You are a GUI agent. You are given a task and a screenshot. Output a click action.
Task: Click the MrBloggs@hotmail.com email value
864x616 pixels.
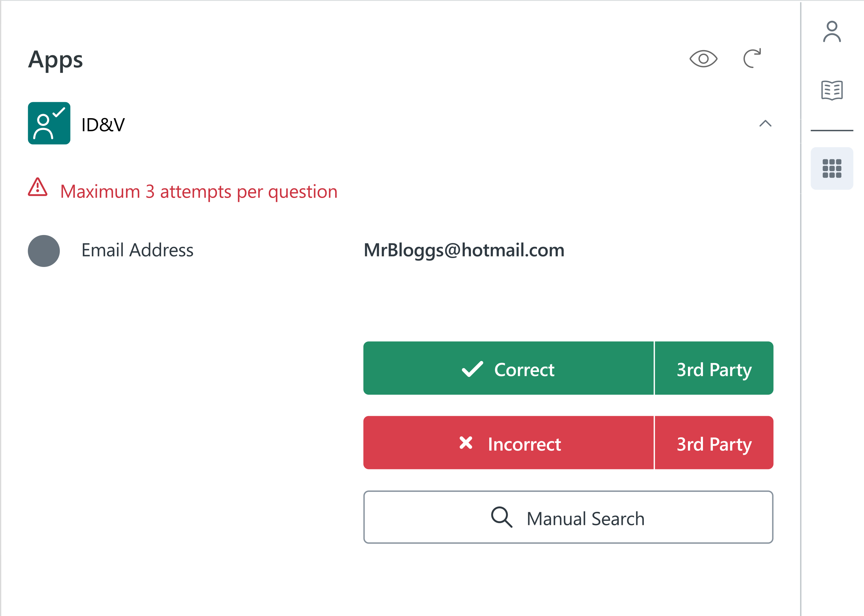(x=464, y=250)
